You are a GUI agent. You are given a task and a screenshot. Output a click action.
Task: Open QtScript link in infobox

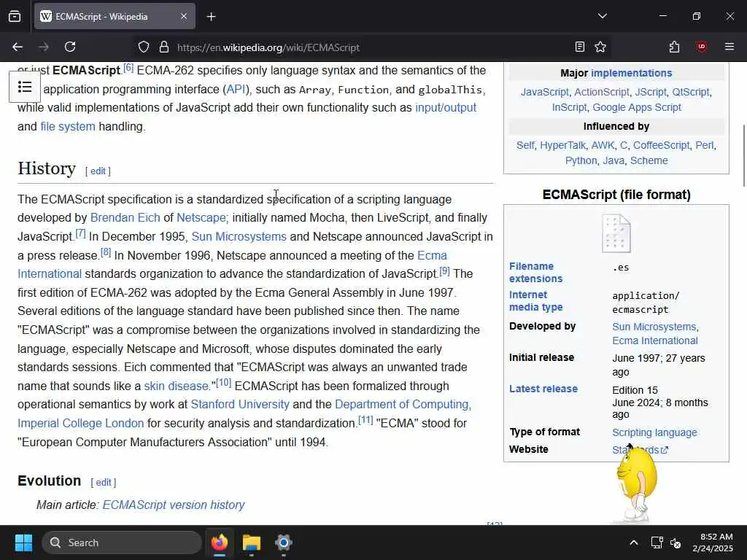pyautogui.click(x=691, y=92)
